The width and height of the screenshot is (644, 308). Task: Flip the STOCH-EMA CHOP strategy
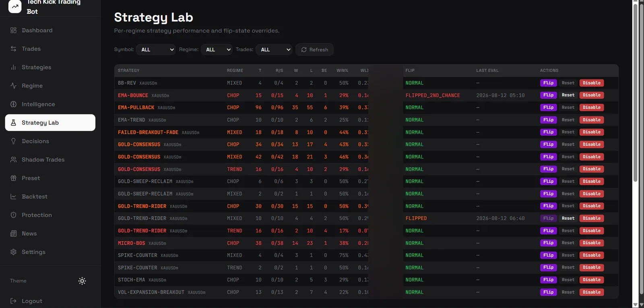(548, 280)
